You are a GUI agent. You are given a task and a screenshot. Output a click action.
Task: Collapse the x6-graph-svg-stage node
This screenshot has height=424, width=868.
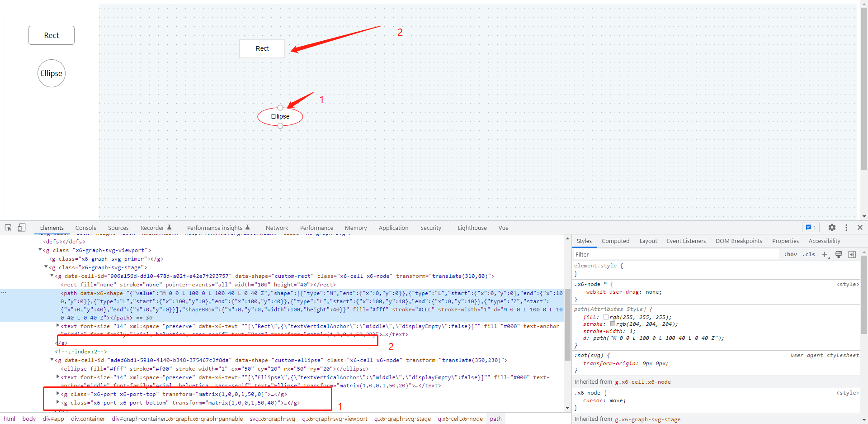[x=46, y=267]
